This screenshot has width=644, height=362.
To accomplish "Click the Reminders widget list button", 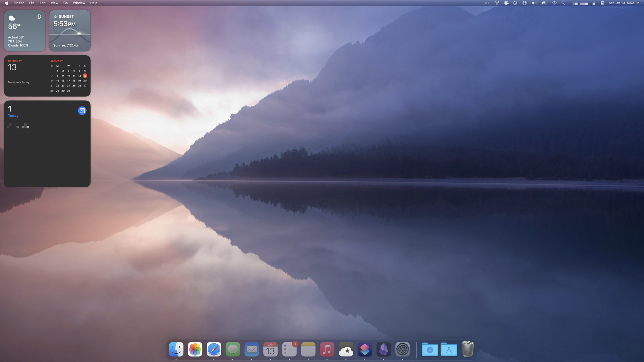I will (82, 111).
